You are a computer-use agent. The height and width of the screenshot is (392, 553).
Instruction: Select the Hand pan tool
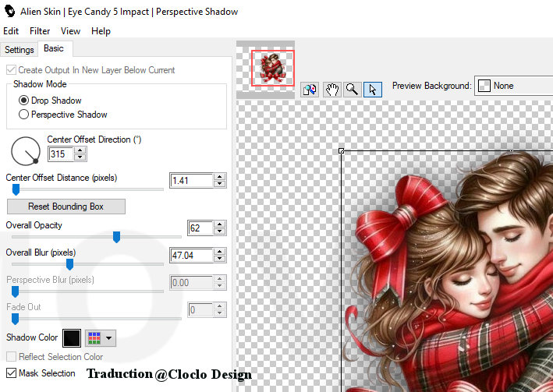point(331,89)
